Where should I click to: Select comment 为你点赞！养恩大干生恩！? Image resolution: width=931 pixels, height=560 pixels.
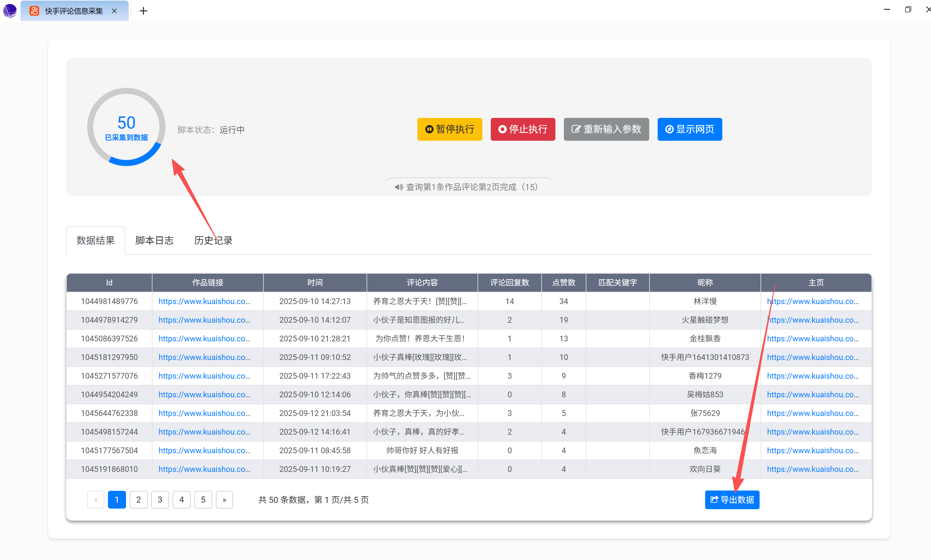pyautogui.click(x=420, y=338)
